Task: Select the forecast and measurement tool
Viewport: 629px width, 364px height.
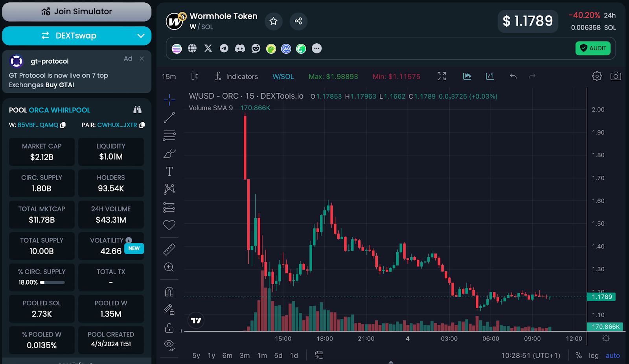Action: click(169, 207)
